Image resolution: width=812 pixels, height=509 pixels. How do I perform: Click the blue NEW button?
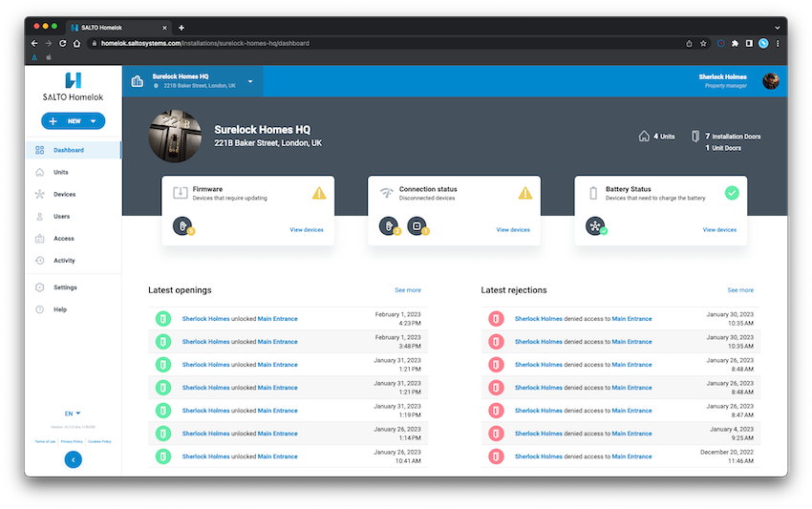click(x=73, y=121)
